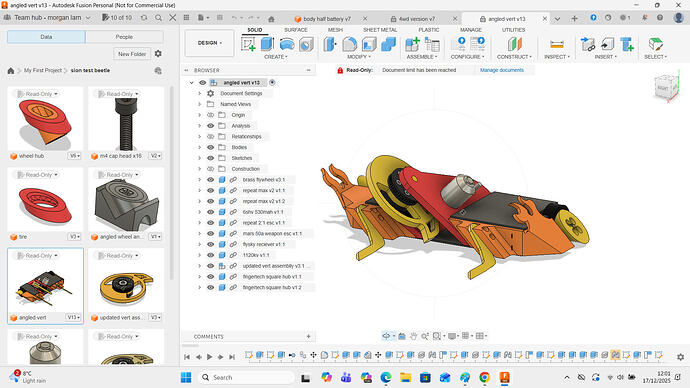Select the Hole tool icon
This screenshot has height=388, width=690.
306,44
